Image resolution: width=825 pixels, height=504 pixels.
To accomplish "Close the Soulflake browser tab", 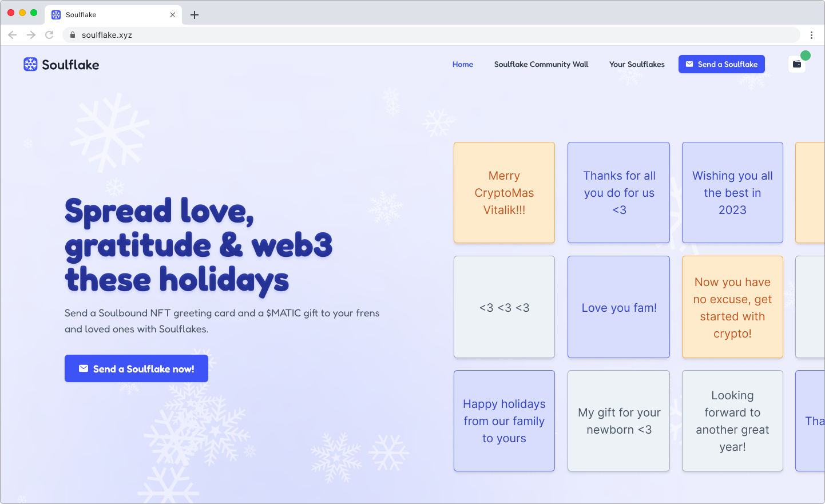I will 173,15.
